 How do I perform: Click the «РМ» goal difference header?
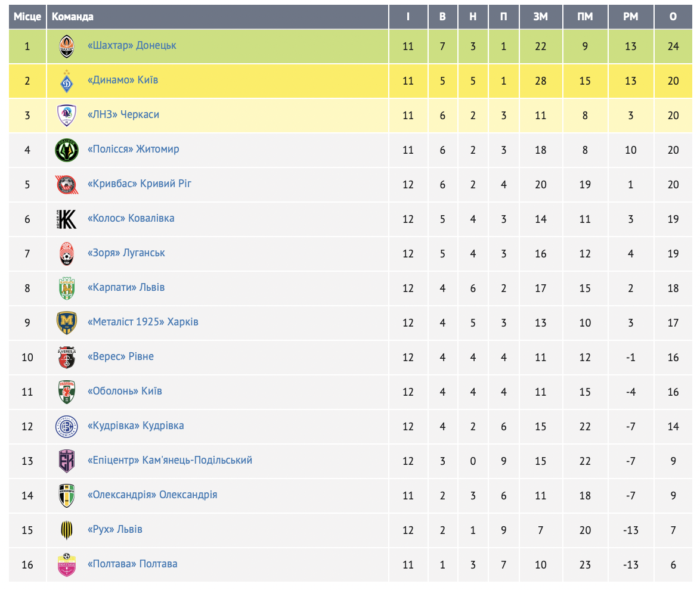tap(630, 17)
